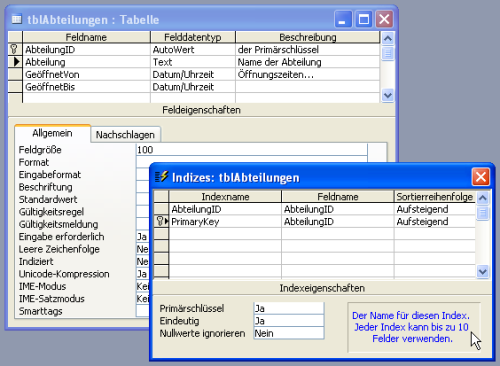Select the row selector beside GeöffnetVon
Image resolution: width=500 pixels, height=366 pixels.
click(x=15, y=74)
